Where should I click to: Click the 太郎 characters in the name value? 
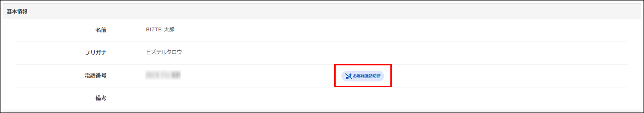169,29
